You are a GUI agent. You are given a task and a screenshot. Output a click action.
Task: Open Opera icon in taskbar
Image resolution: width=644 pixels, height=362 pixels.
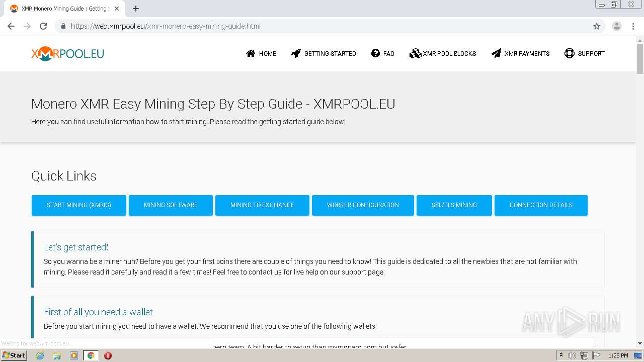pyautogui.click(x=108, y=355)
